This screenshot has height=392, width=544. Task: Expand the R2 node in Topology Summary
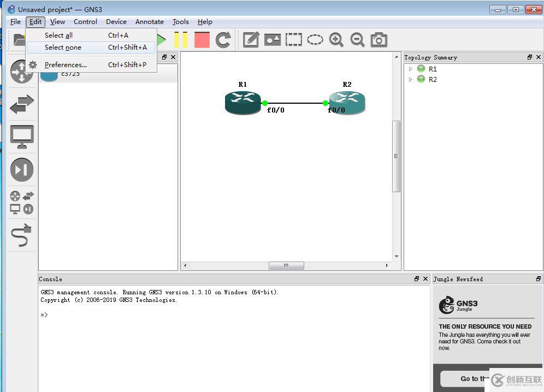tap(411, 80)
